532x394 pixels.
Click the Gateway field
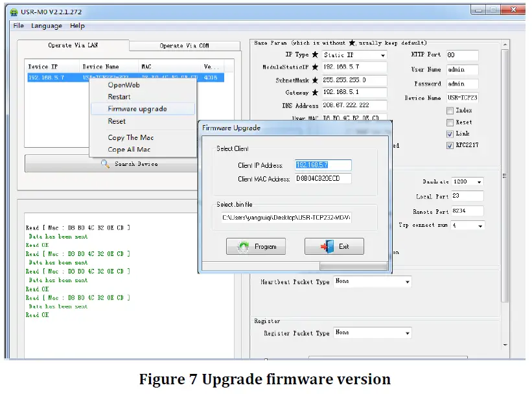tap(354, 92)
